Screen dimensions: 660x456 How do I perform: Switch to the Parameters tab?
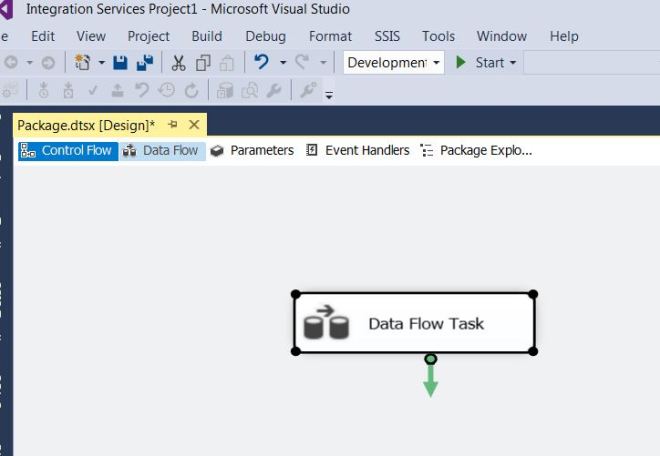click(252, 150)
